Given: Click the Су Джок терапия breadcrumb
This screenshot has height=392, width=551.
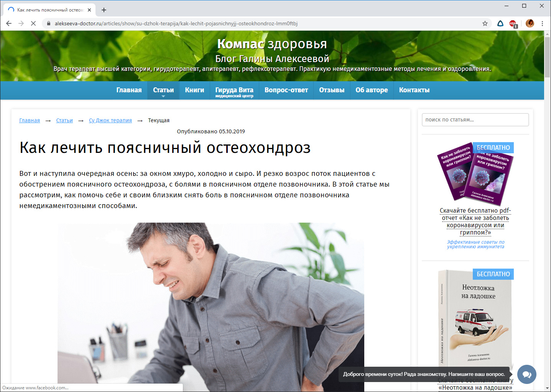Looking at the screenshot, I should (x=110, y=120).
